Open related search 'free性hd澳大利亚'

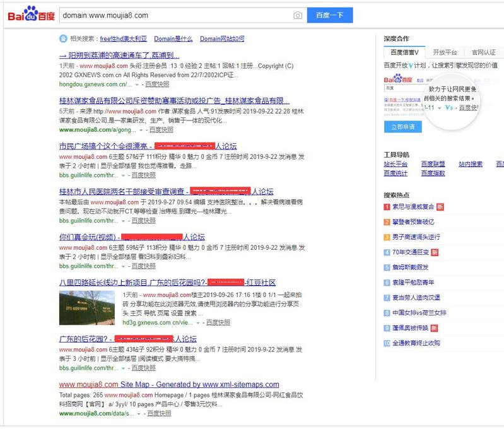coord(123,38)
